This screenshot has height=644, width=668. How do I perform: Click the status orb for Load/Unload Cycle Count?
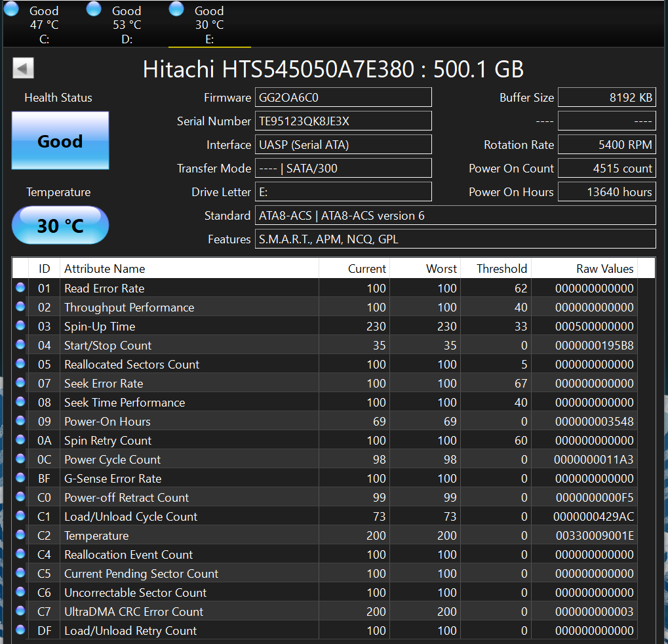20,515
